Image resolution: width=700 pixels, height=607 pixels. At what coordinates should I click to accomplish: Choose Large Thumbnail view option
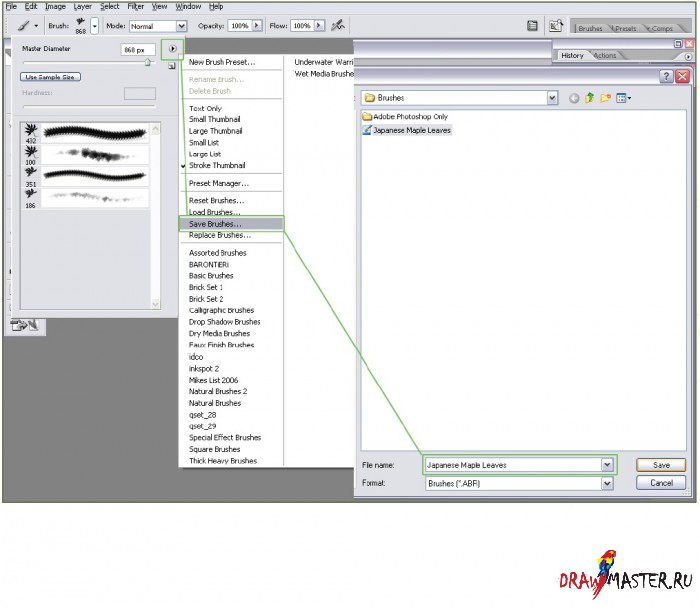(x=215, y=131)
